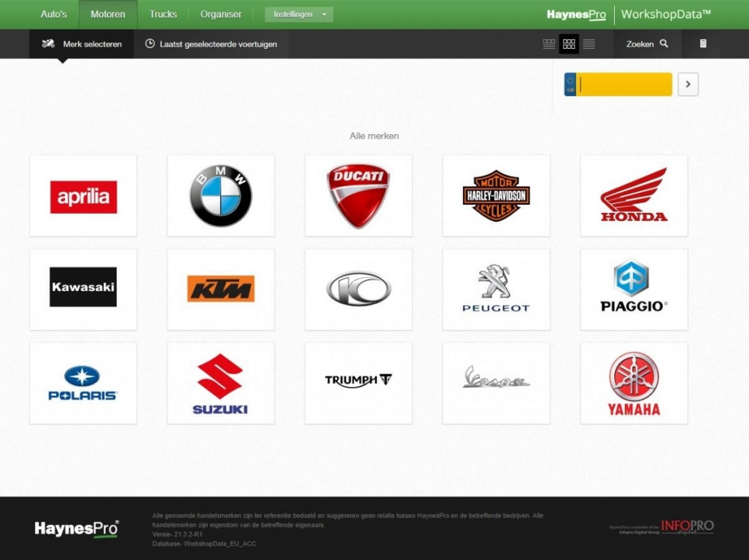Click the motorcycle icon beside Merk selecteren
The image size is (749, 560).
coord(47,44)
